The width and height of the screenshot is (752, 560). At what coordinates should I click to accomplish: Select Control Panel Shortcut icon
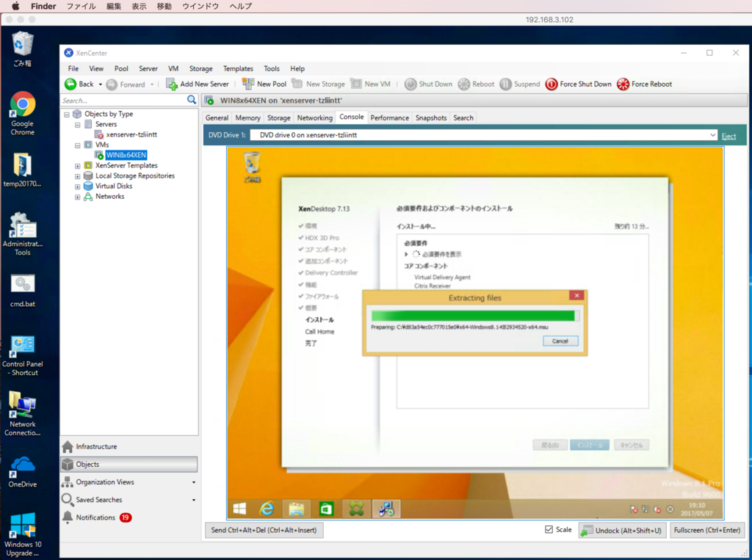pos(23,356)
